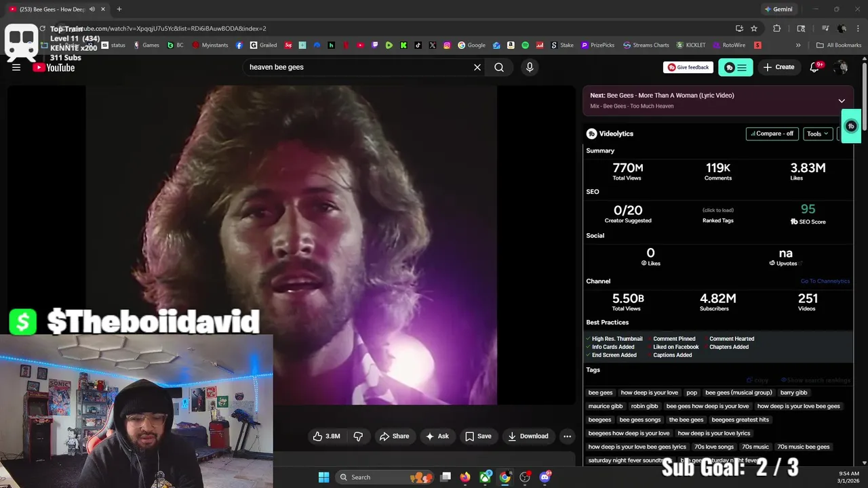Image resolution: width=868 pixels, height=488 pixels.
Task: Open the Windows Start menu
Action: [323, 477]
